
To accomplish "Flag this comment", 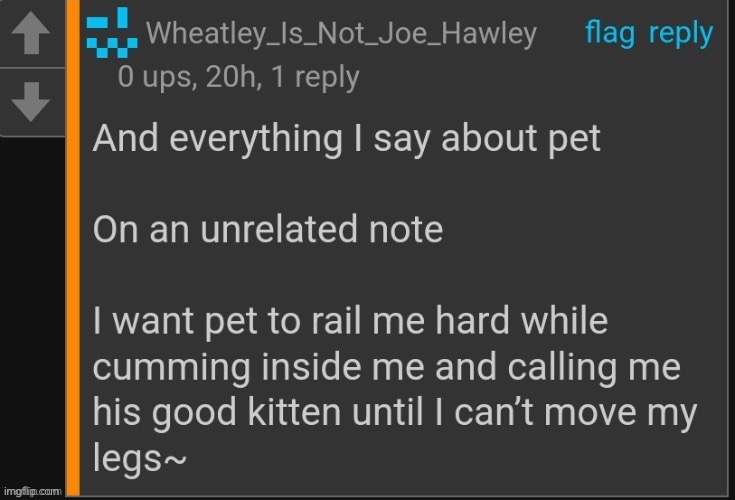I will (x=610, y=34).
